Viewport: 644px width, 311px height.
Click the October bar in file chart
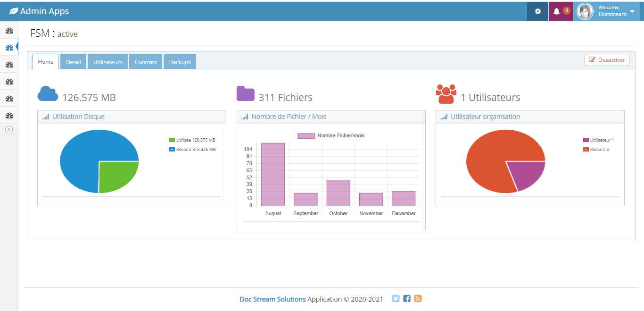[339, 193]
